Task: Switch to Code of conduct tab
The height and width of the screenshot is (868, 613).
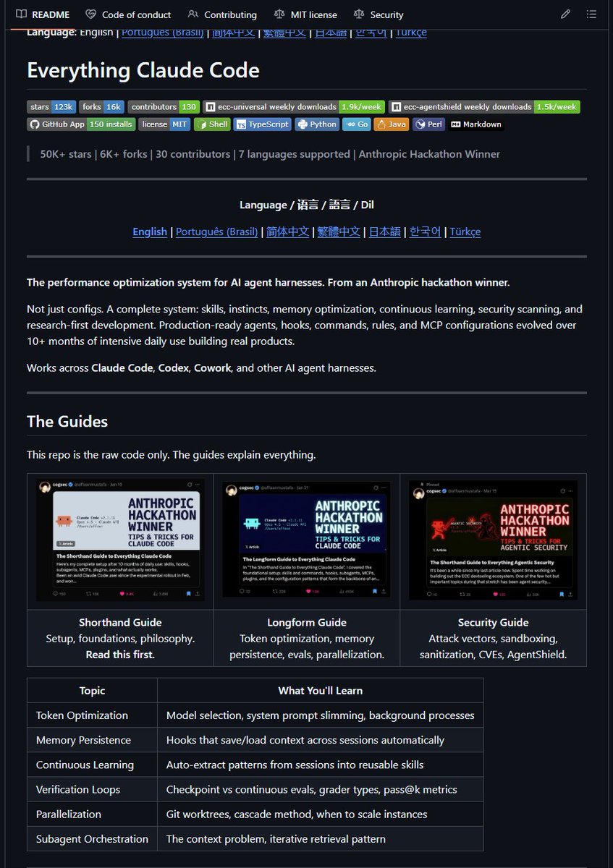Action: [x=128, y=14]
